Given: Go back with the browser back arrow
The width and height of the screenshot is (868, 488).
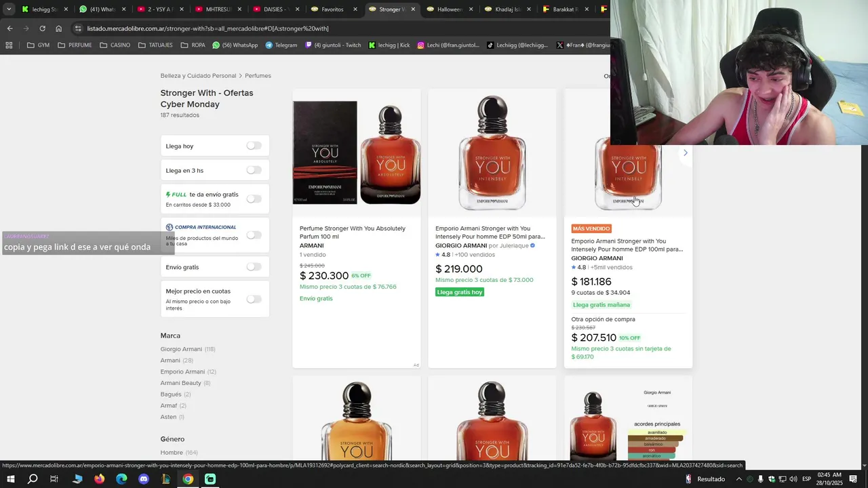Looking at the screenshot, I should 9,28.
